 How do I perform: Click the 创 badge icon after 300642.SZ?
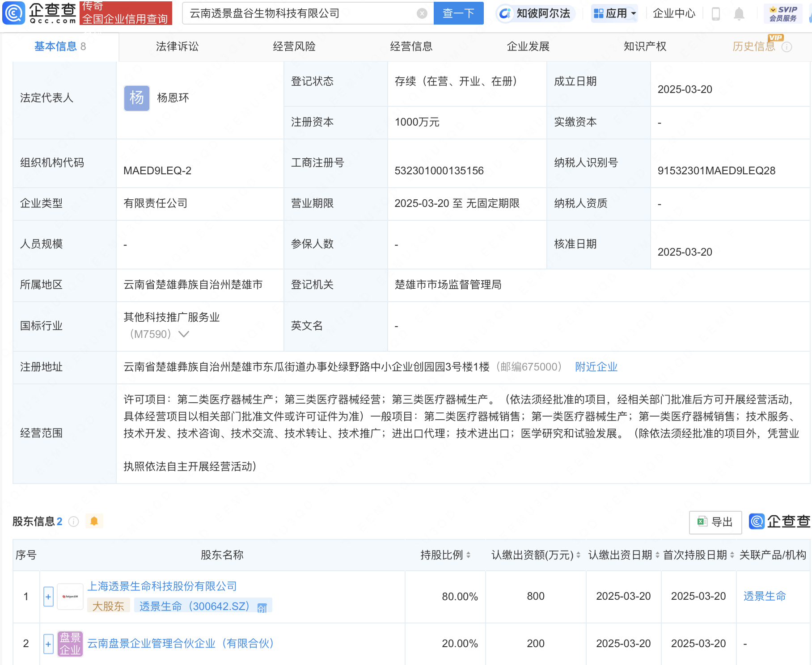click(x=262, y=607)
